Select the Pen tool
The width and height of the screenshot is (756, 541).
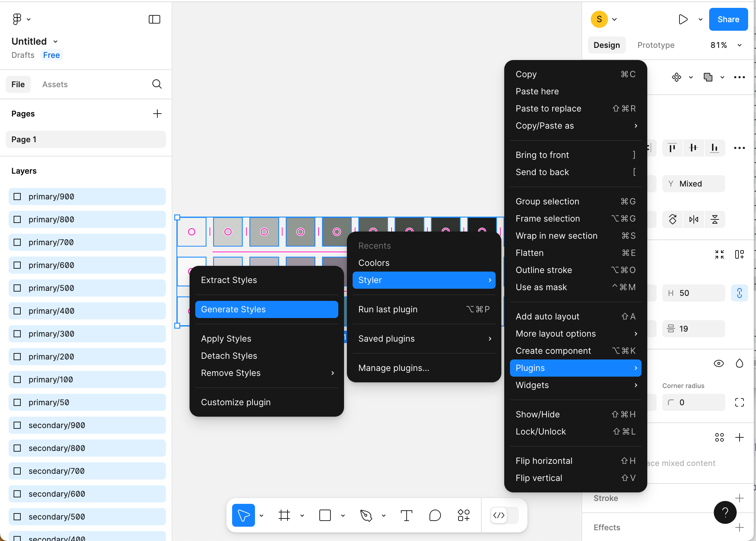[366, 515]
